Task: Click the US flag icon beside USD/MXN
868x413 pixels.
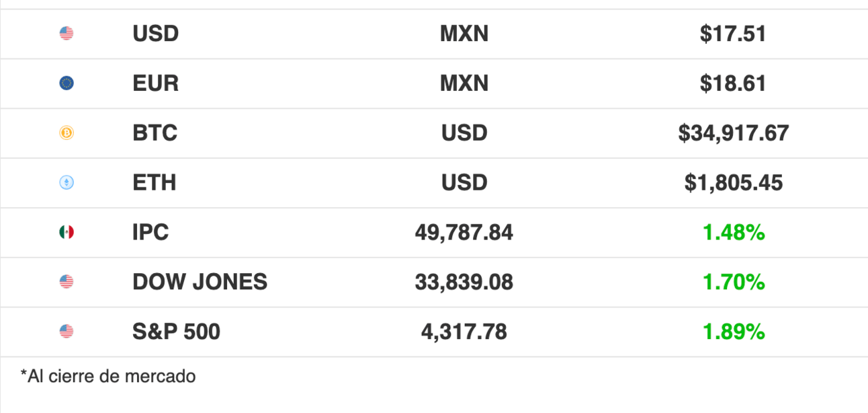Action: 67,34
